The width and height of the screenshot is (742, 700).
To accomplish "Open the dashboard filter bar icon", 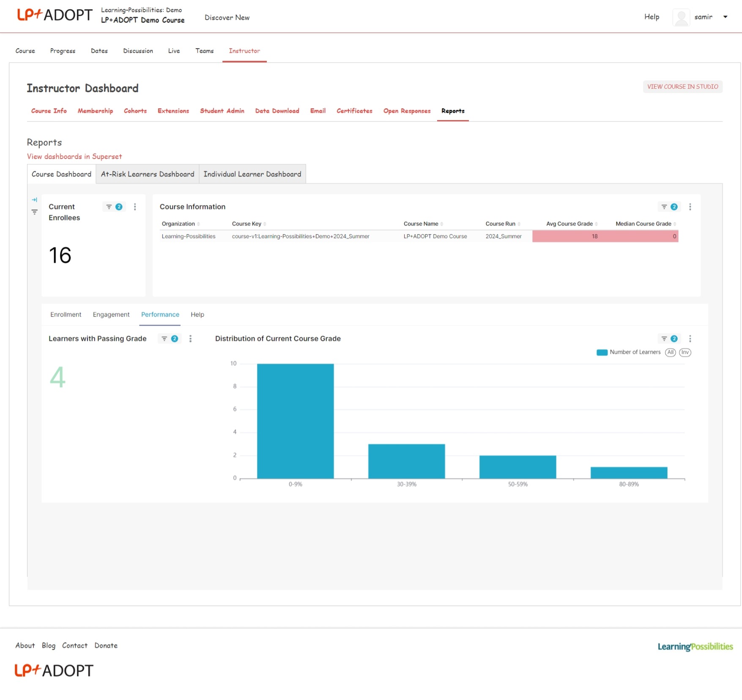I will [35, 212].
